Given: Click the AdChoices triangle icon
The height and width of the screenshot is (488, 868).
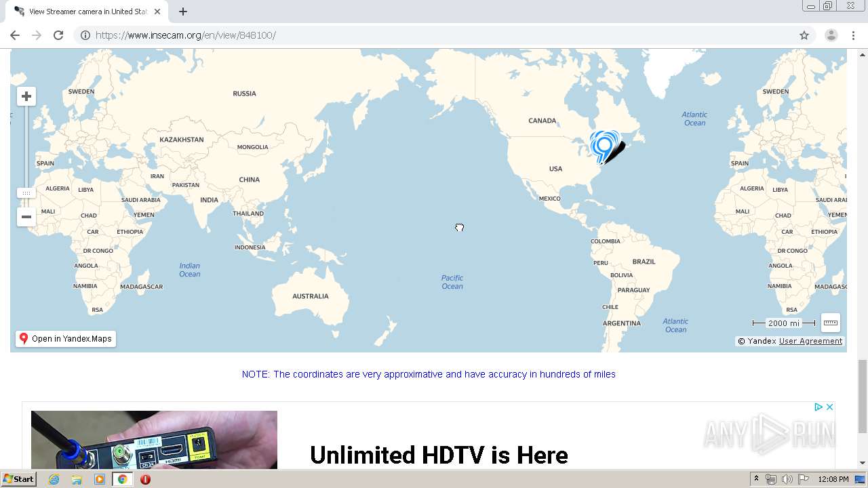Looking at the screenshot, I should [818, 407].
